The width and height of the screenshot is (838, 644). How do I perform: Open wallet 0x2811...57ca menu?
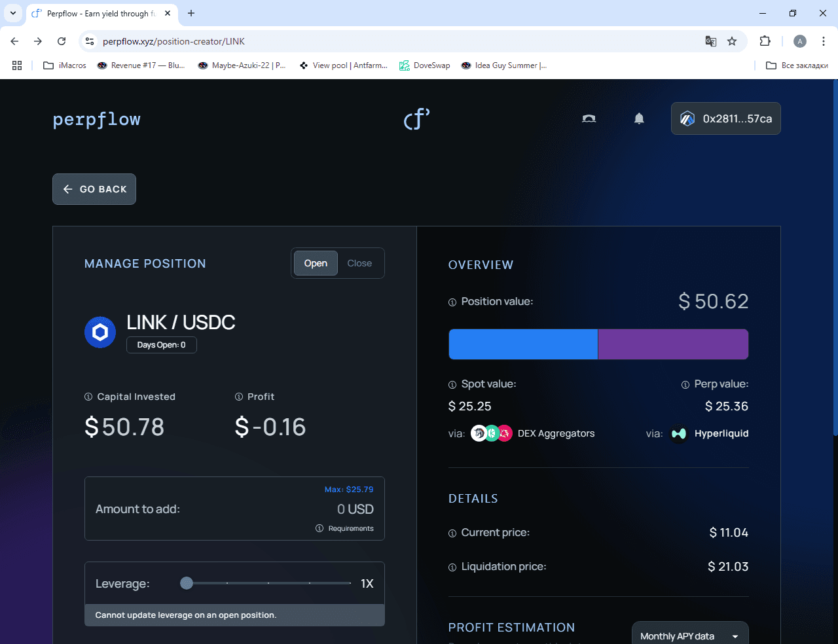point(725,118)
